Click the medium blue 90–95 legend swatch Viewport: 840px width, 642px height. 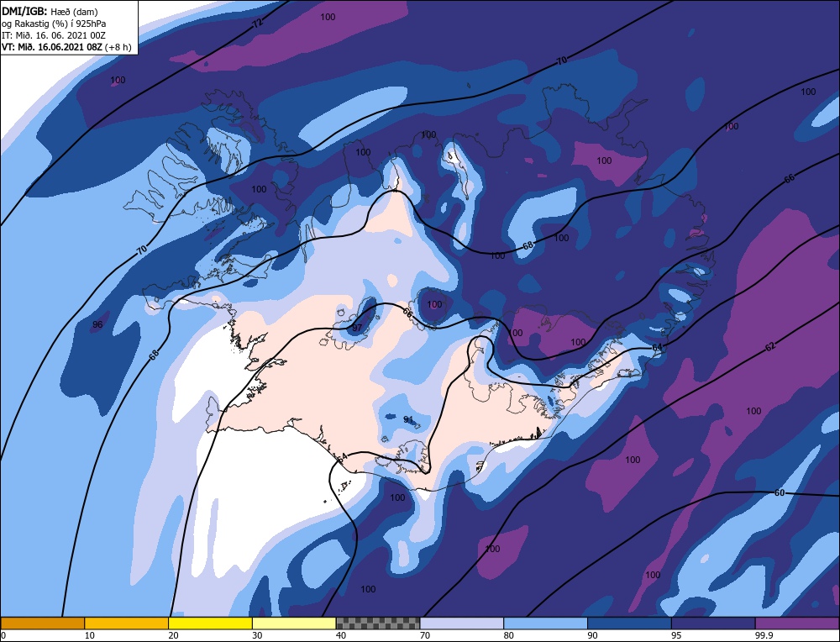click(x=629, y=623)
